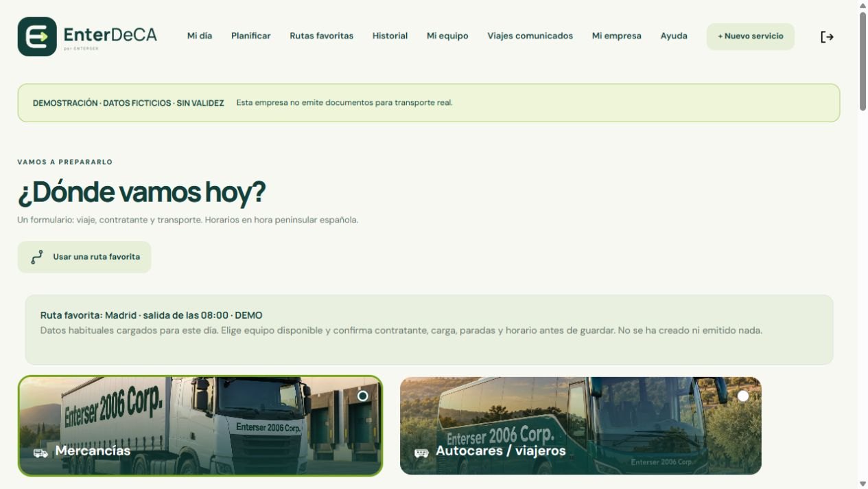Viewport: 868px width, 489px height.
Task: Click the + Nuevo servicio button
Action: coord(751,36)
